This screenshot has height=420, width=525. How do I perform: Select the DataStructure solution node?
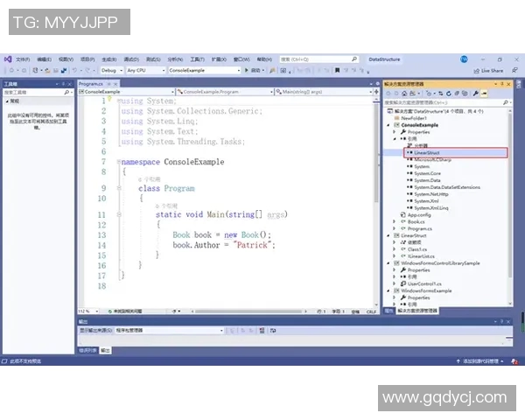coord(435,111)
